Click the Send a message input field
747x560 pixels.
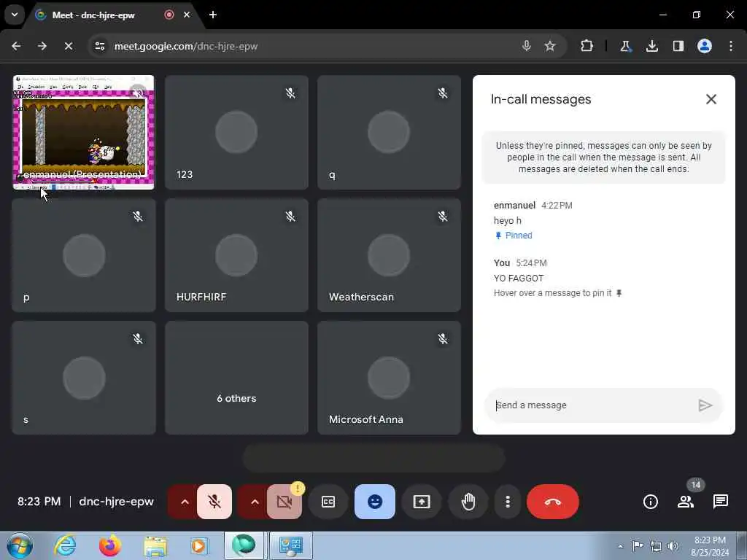click(591, 405)
